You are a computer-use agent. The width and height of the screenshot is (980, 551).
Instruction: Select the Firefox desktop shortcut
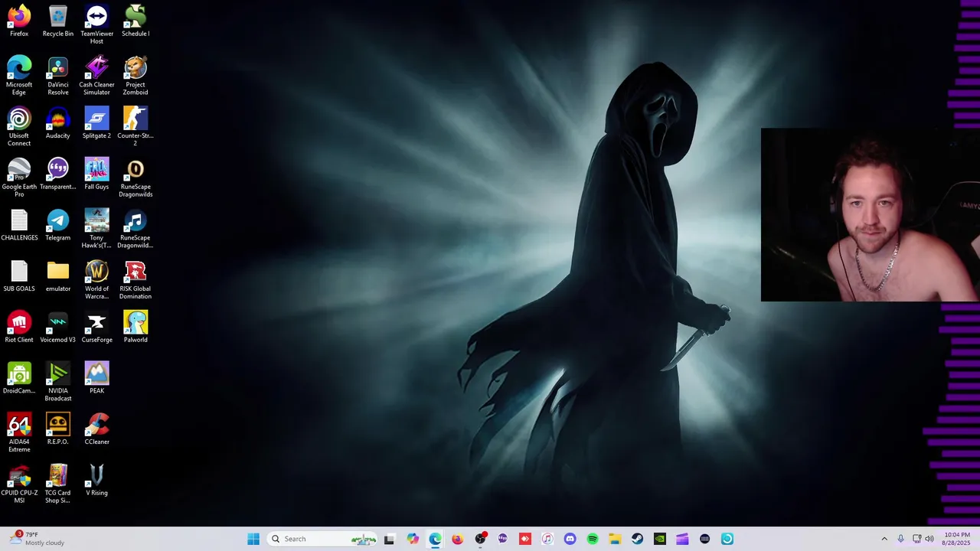coord(19,21)
